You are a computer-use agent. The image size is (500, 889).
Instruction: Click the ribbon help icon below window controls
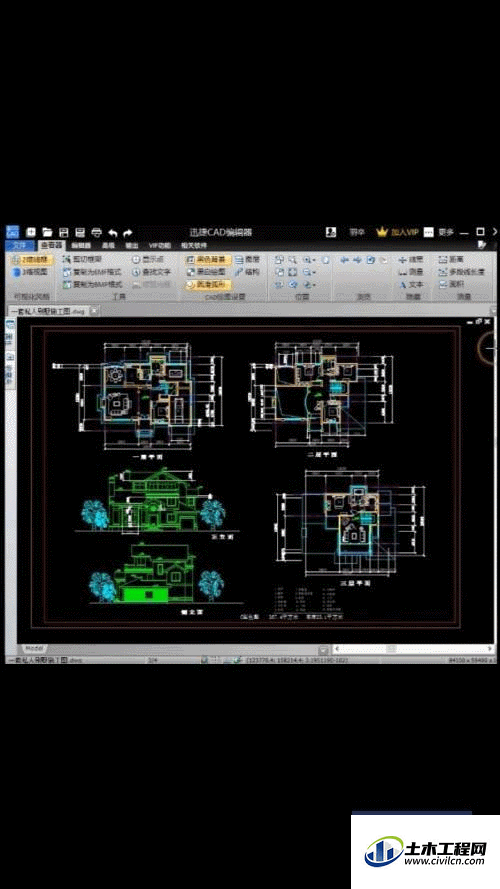click(482, 245)
